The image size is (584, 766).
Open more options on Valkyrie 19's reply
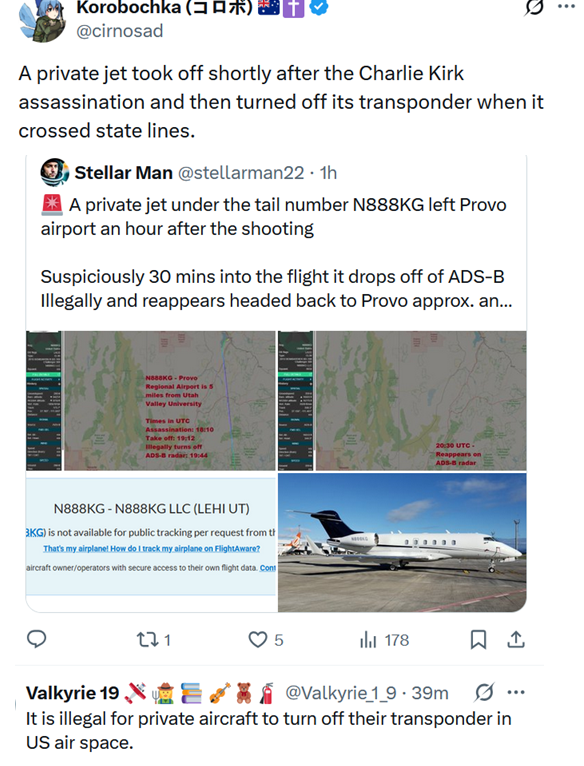516,692
